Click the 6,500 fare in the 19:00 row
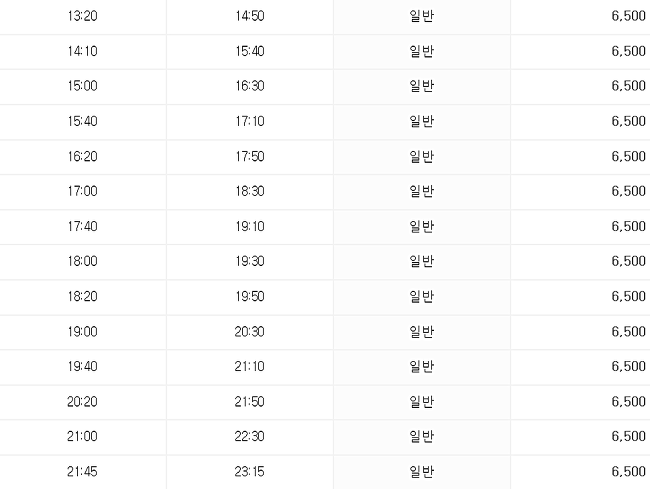Screen dimensions: 650x489 (628, 332)
